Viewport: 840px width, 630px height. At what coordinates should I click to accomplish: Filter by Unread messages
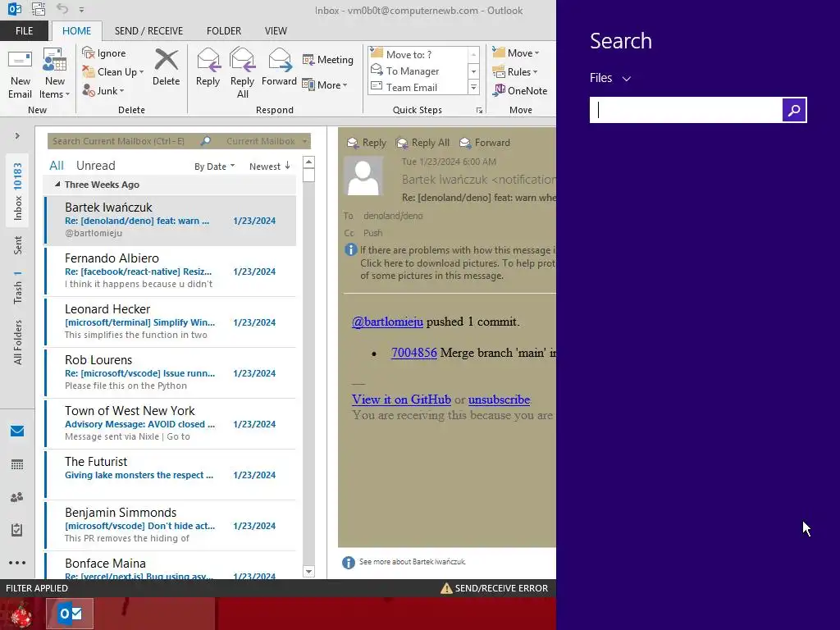(95, 166)
